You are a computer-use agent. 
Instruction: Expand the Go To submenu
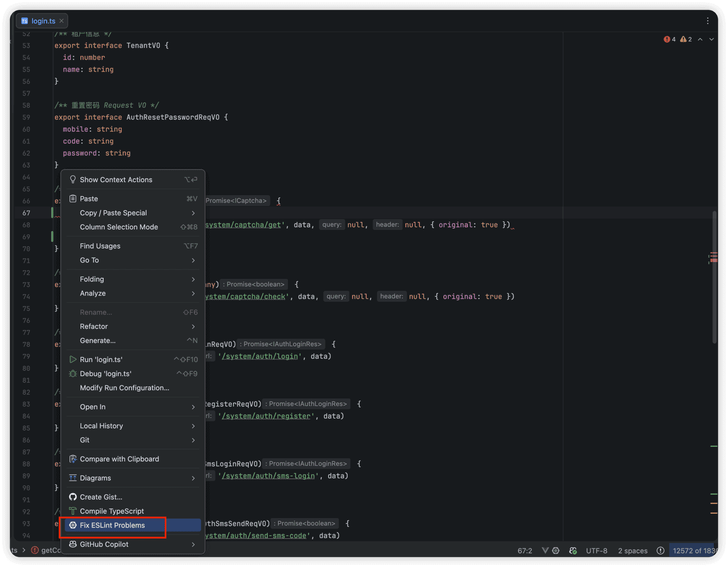tap(133, 260)
